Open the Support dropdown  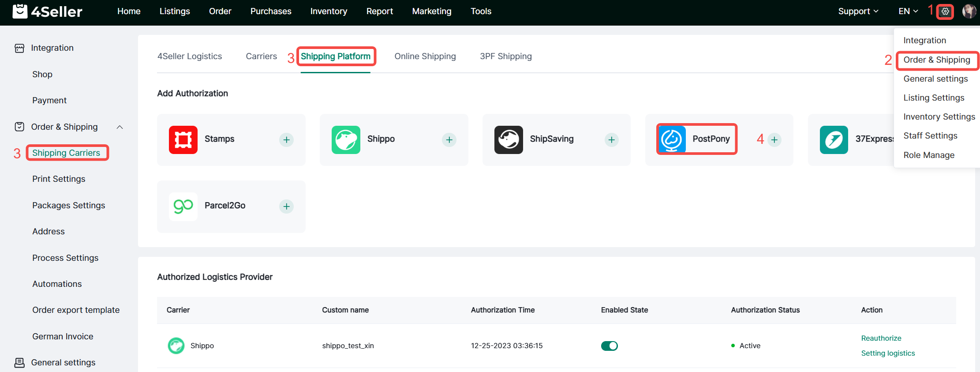click(858, 11)
